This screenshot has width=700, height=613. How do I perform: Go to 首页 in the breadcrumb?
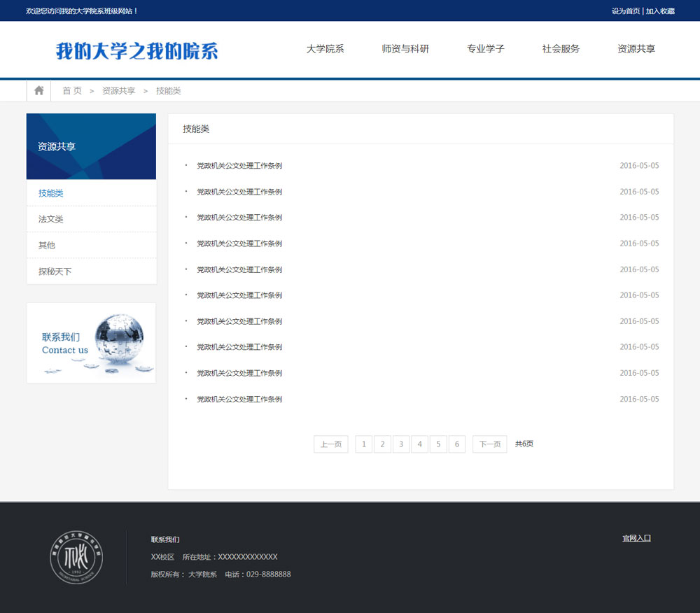click(x=72, y=90)
